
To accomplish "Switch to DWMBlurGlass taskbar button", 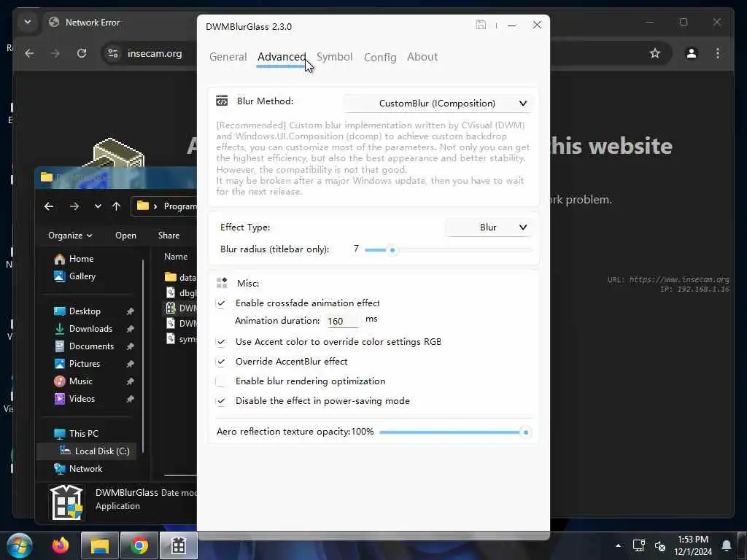I will coord(179,545).
